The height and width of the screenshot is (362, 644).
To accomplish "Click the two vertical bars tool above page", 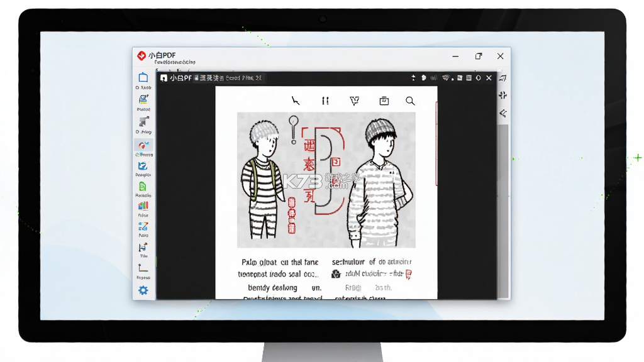I will pyautogui.click(x=325, y=101).
